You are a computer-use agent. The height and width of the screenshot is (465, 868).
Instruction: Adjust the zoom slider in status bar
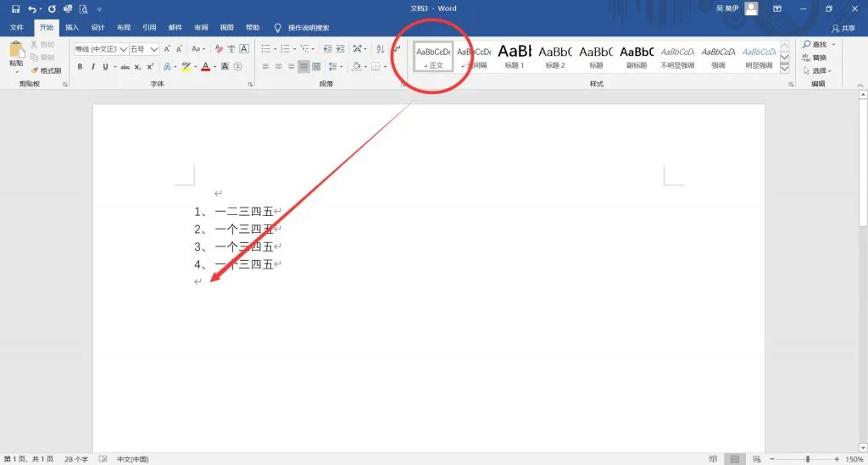[808, 459]
